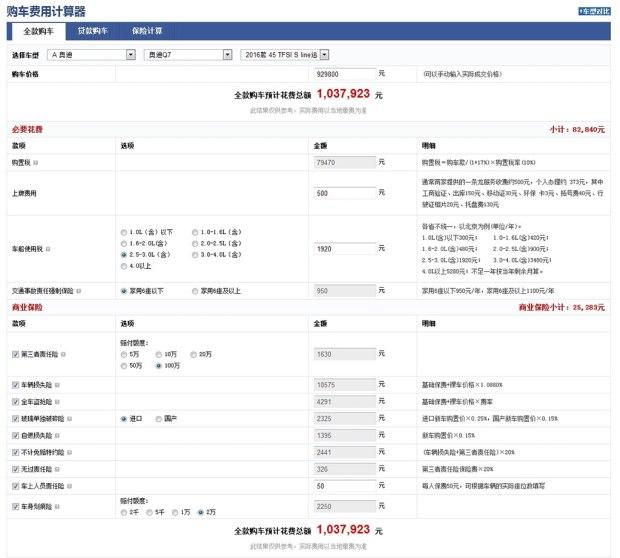This screenshot has height=558, width=620.
Task: Open the 2016款 45 TFSI trim dropdown
Action: [289, 53]
